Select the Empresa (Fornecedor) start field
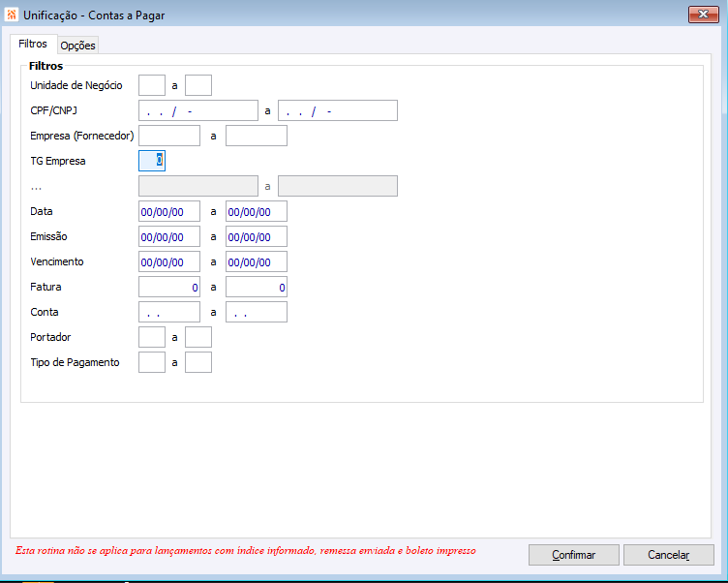 (169, 136)
